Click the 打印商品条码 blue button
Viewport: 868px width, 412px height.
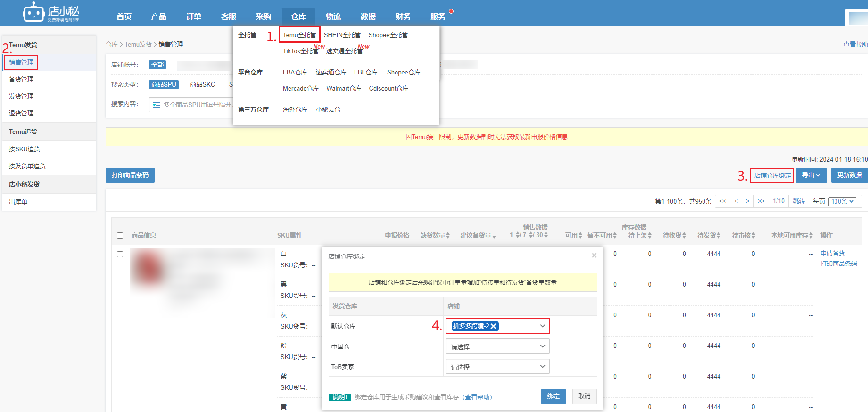[x=130, y=175]
